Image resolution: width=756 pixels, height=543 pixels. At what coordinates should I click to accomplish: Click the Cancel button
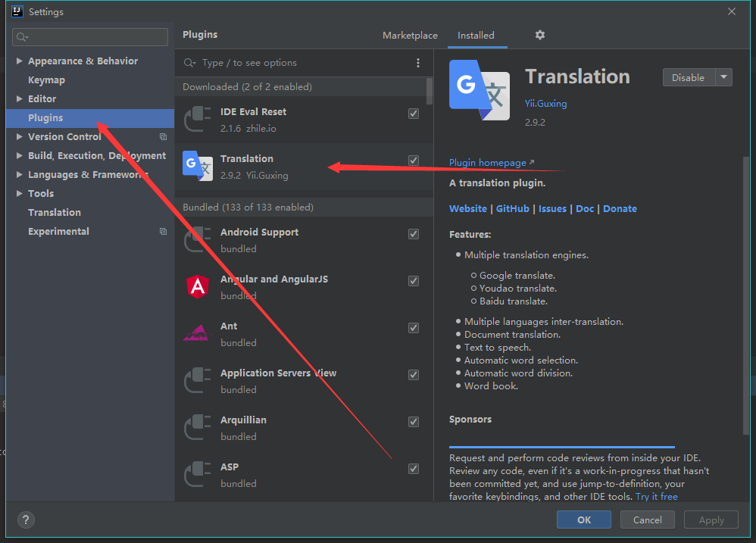click(647, 520)
